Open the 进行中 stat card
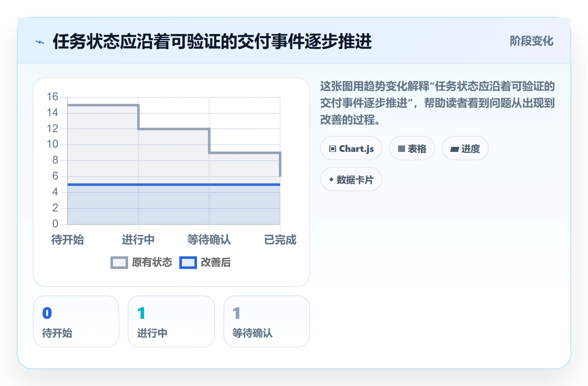 [171, 322]
